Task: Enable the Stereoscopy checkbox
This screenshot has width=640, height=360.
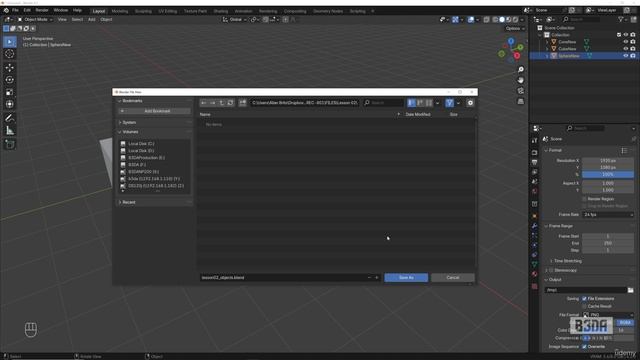Action: pyautogui.click(x=551, y=270)
